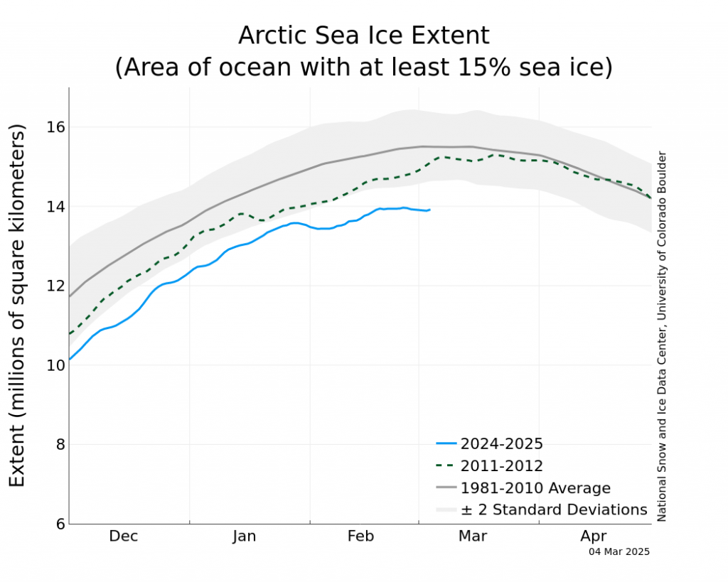Click the gray 1981-2010 Average legend swatch
Image resolution: width=728 pixels, height=582 pixels.
coord(446,487)
